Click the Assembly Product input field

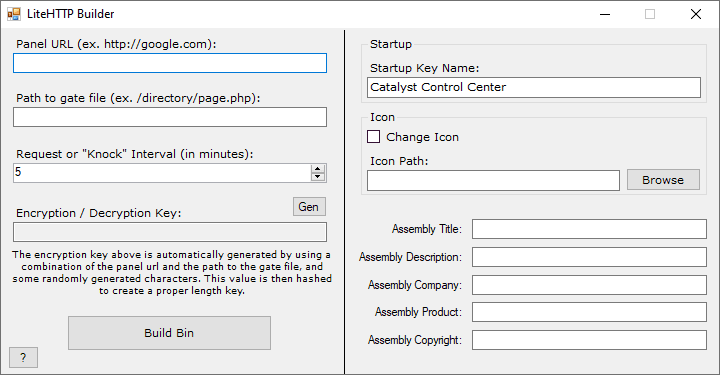pyautogui.click(x=589, y=312)
